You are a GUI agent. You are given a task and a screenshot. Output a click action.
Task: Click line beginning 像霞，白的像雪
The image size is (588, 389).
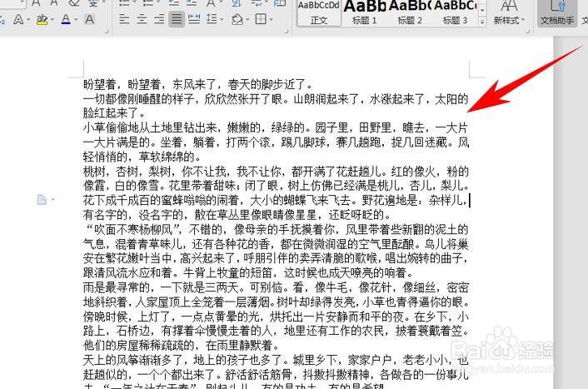276,186
